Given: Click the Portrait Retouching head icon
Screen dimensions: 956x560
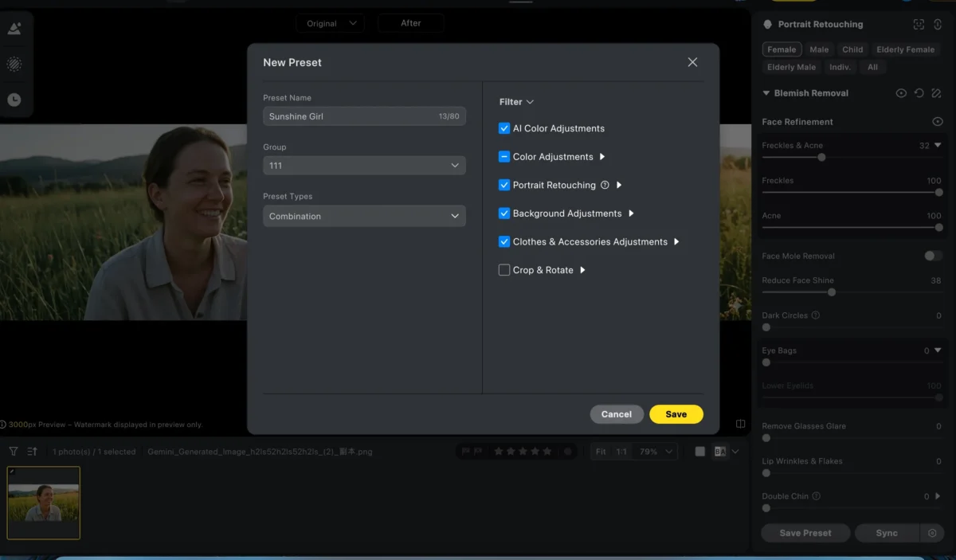Looking at the screenshot, I should [x=768, y=25].
